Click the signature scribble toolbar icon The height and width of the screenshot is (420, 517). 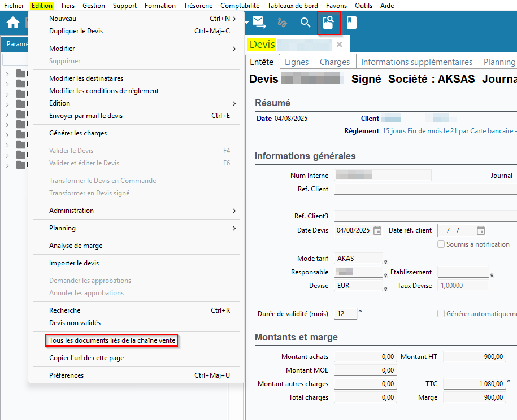[282, 23]
